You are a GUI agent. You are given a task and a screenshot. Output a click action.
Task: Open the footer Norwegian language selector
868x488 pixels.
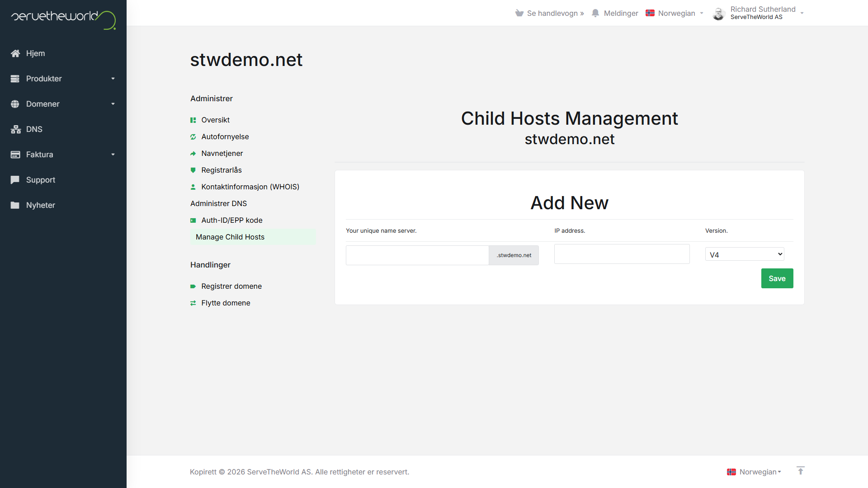tap(754, 472)
